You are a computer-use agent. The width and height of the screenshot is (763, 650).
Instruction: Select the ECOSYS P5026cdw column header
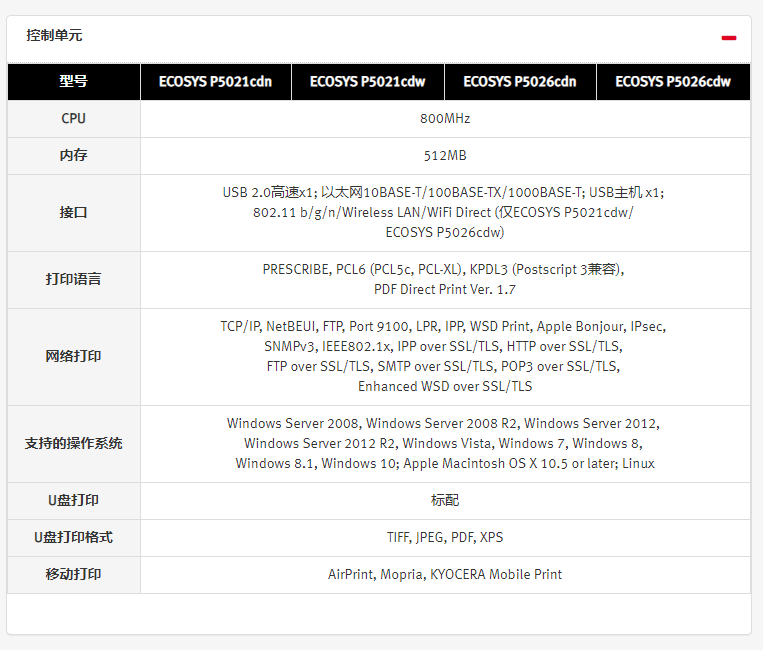(673, 82)
